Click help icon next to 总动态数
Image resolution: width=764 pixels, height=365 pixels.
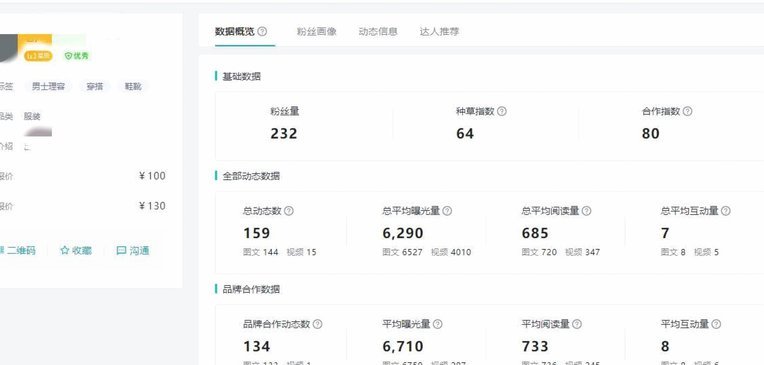tap(289, 211)
